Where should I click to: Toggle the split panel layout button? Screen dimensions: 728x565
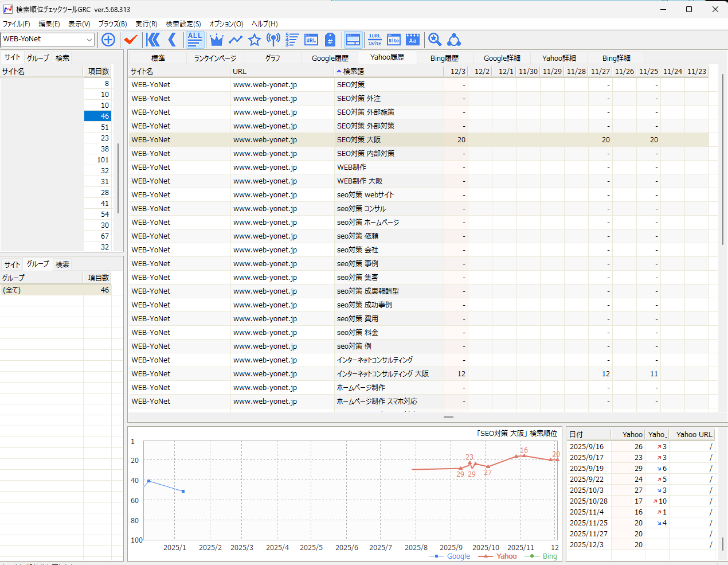point(353,40)
